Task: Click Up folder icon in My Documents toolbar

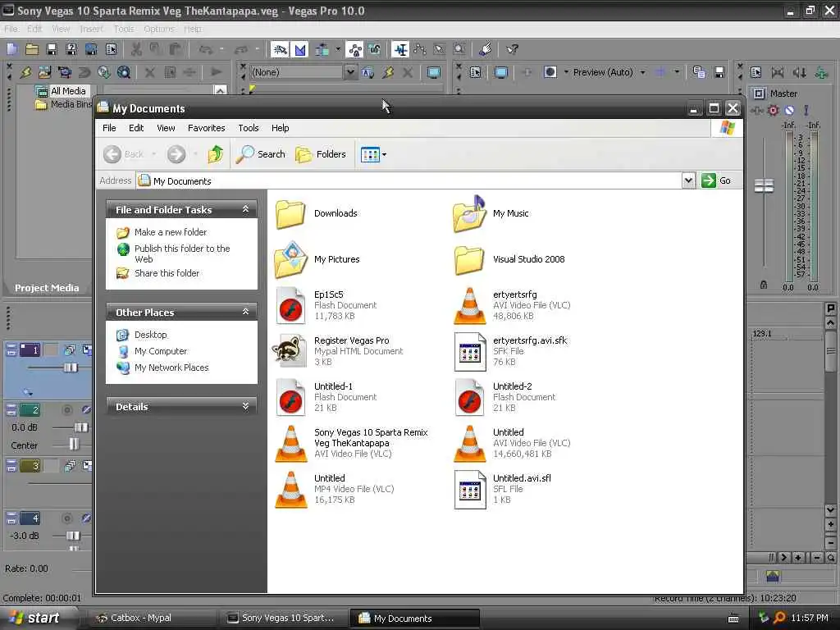Action: pyautogui.click(x=216, y=154)
